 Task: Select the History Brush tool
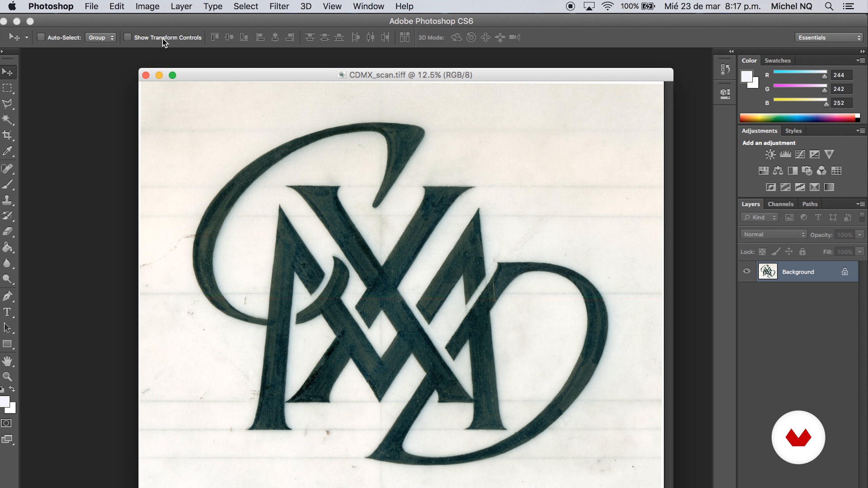click(x=7, y=216)
